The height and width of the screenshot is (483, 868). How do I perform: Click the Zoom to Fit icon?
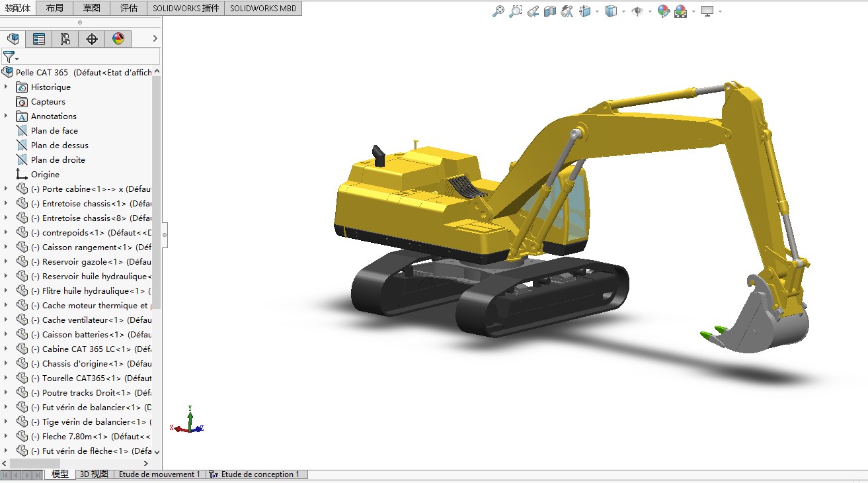tap(498, 11)
